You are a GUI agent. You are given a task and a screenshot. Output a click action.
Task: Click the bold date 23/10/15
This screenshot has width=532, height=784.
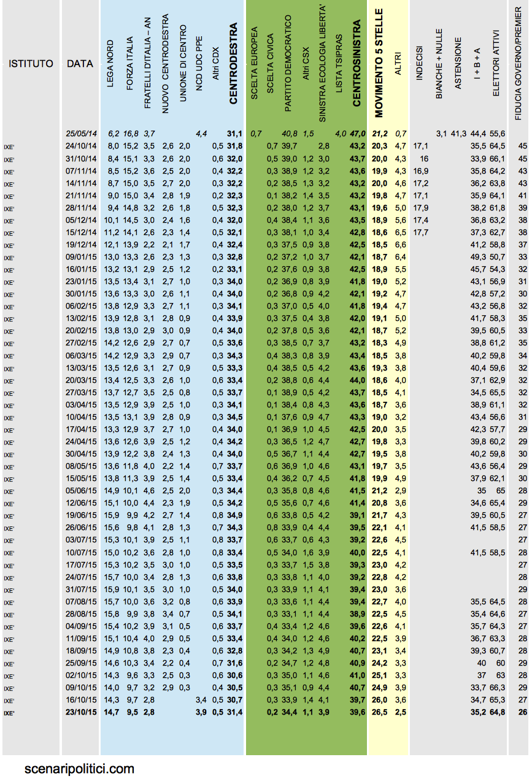pyautogui.click(x=81, y=712)
